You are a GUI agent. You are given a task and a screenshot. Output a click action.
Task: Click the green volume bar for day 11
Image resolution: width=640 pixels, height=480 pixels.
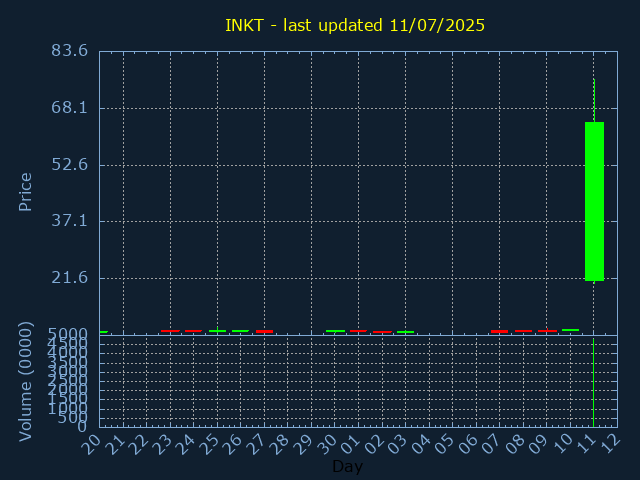point(593,382)
